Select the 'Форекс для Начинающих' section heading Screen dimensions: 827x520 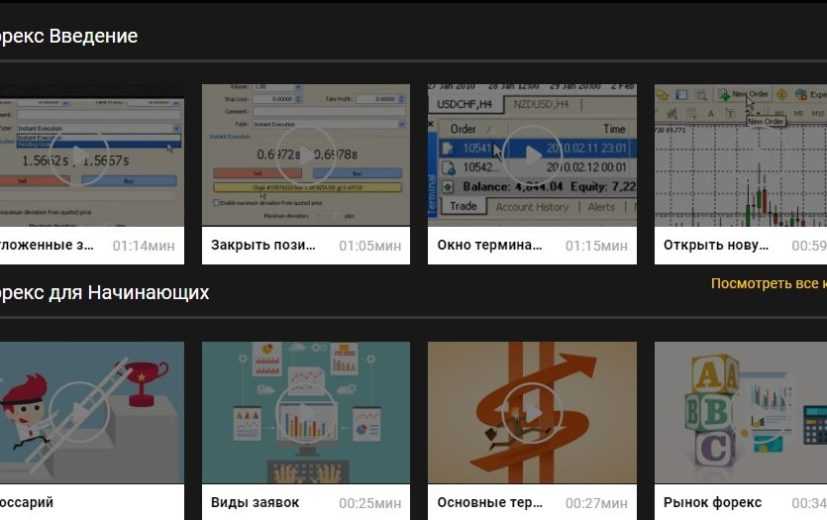pos(104,293)
